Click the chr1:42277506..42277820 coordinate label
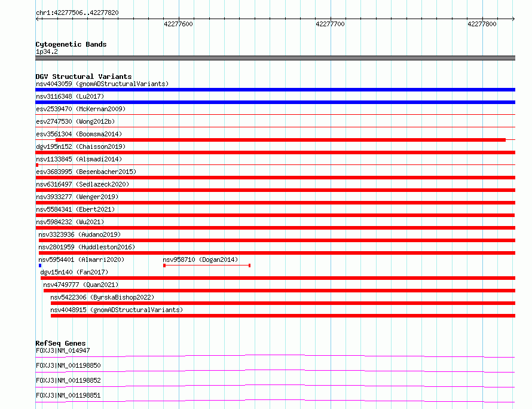Image resolution: width=532 pixels, height=409 pixels. pyautogui.click(x=77, y=13)
